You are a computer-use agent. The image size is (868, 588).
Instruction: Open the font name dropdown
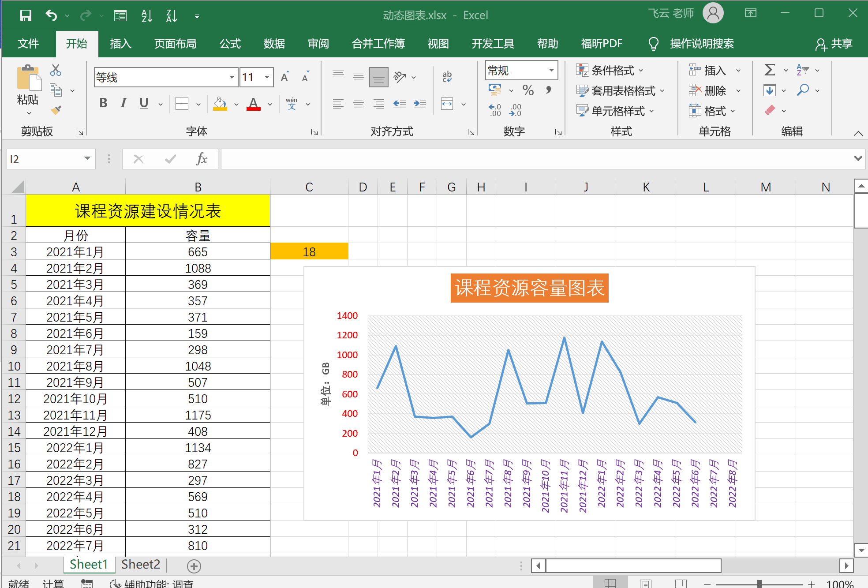(232, 78)
